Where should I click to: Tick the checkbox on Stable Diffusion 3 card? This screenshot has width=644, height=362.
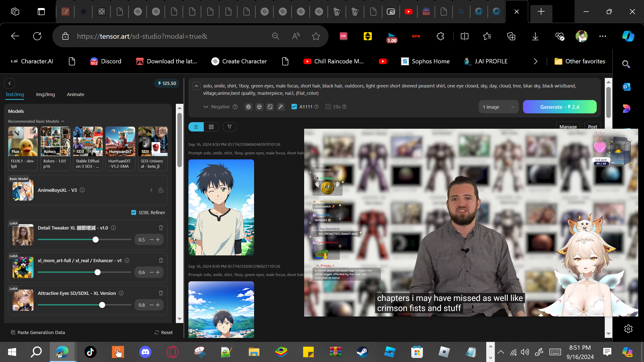coord(98,131)
